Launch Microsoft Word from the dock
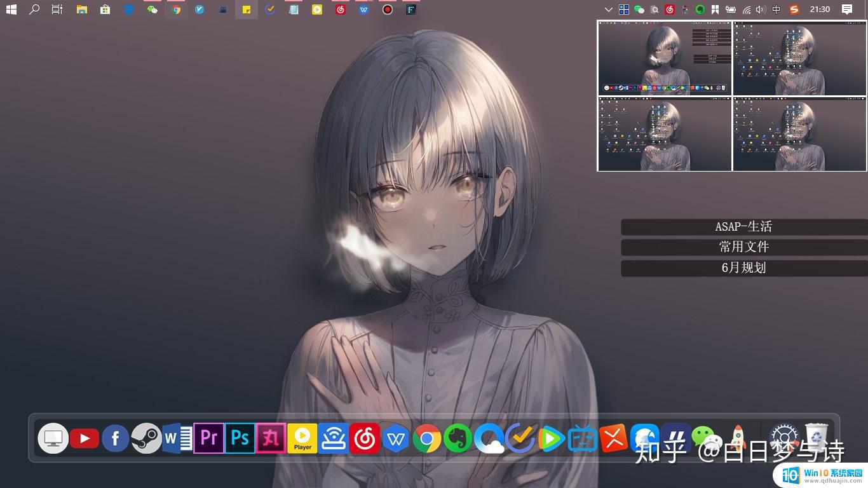Image resolution: width=868 pixels, height=488 pixels. (x=177, y=438)
